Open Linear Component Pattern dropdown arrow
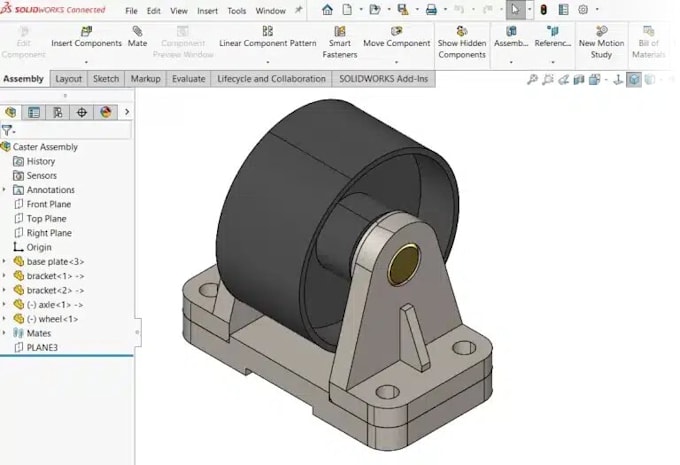The image size is (680, 465). 268,62
